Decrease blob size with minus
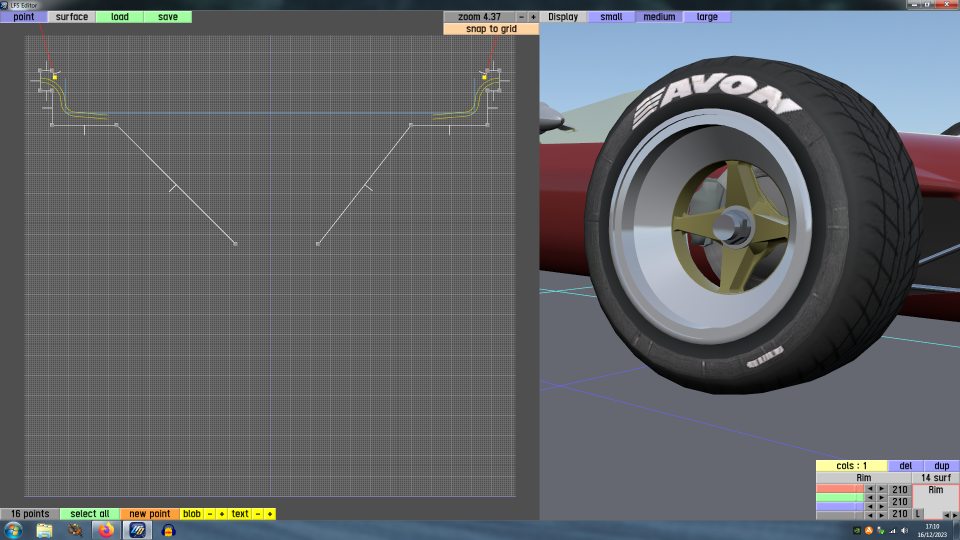This screenshot has height=540, width=960. pyautogui.click(x=209, y=514)
